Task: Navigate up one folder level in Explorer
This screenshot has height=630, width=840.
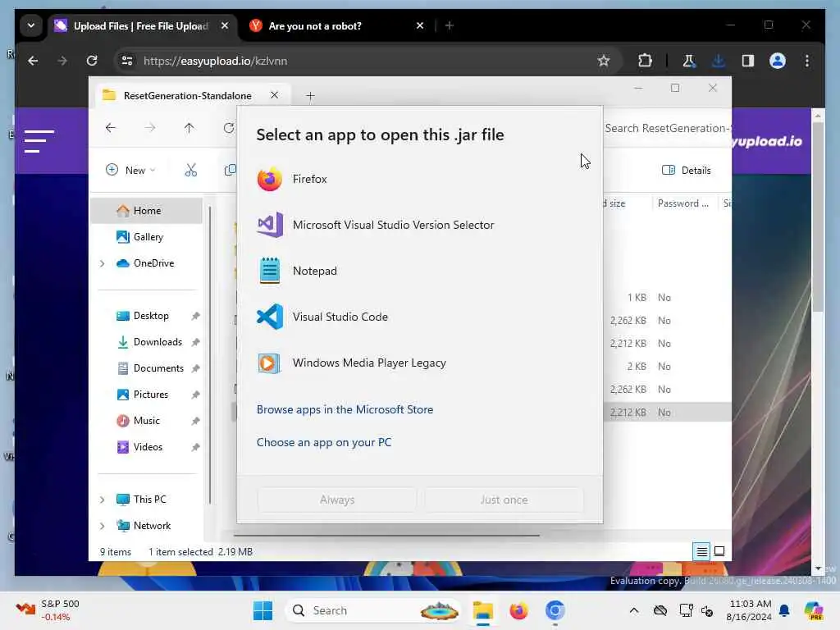Action: click(x=189, y=128)
